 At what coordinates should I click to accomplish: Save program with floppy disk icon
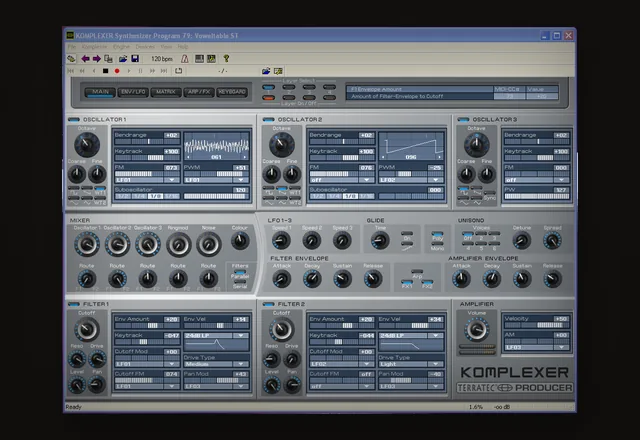coord(135,59)
